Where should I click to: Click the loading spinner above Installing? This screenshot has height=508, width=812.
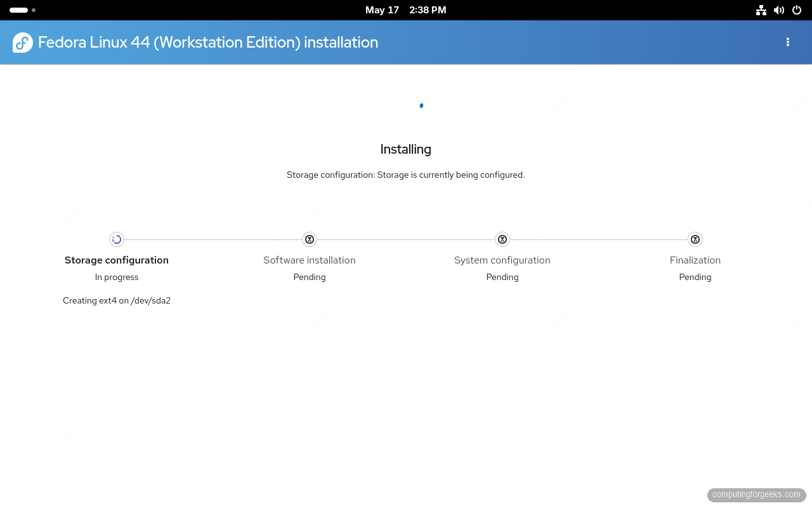point(421,105)
